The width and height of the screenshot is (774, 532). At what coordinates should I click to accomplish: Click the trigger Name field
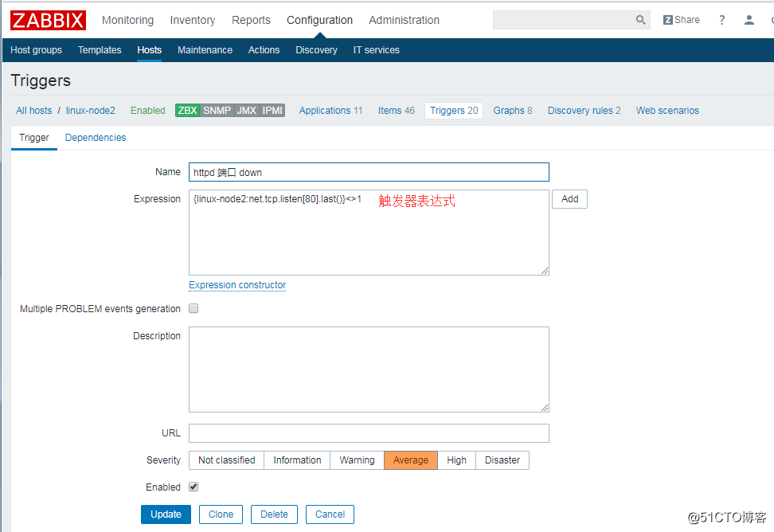(369, 172)
